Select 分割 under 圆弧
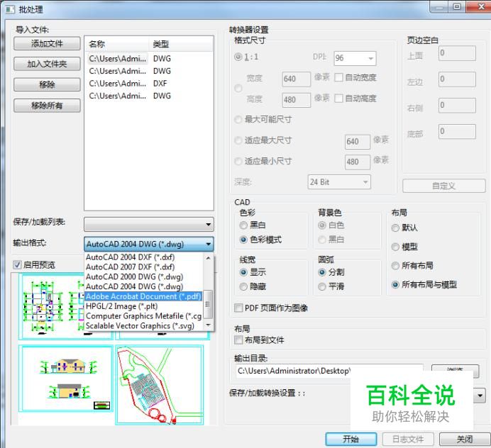Viewport: 491px width, 448px height. (x=322, y=272)
